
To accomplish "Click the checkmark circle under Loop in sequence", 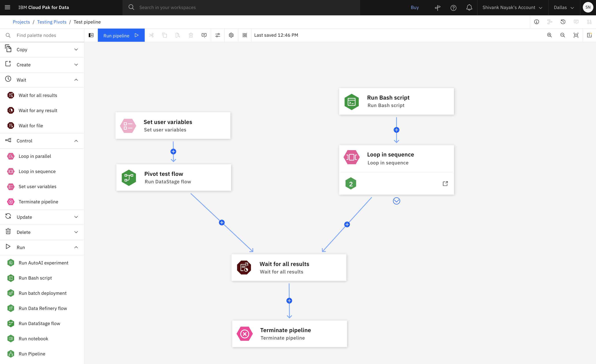I will [x=397, y=201].
